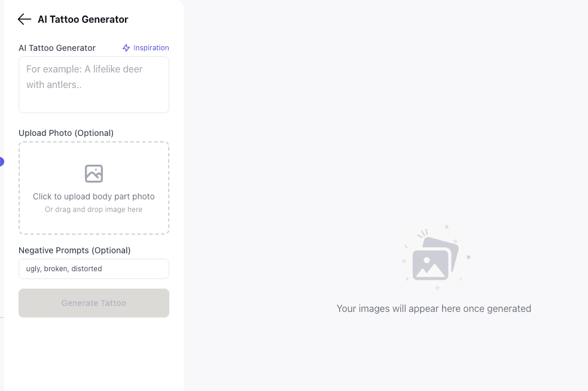This screenshot has width=588, height=391.
Task: Click the blue side handle on the left edge
Action: coord(2,161)
